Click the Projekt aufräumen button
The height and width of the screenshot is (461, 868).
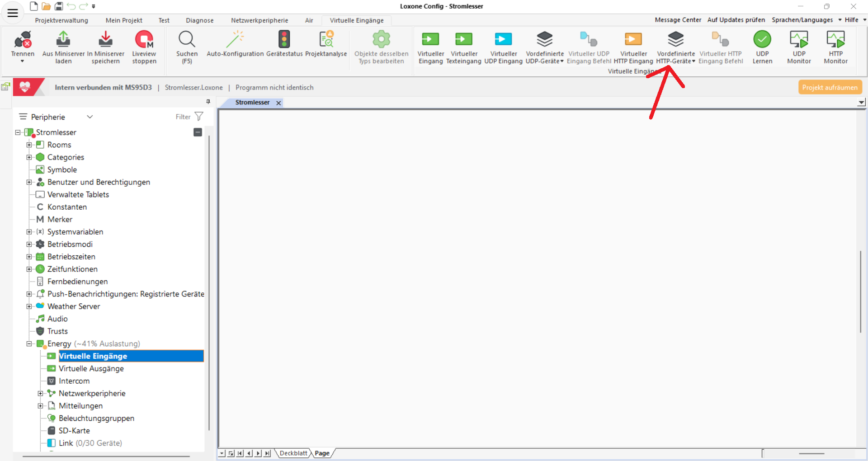pos(830,87)
